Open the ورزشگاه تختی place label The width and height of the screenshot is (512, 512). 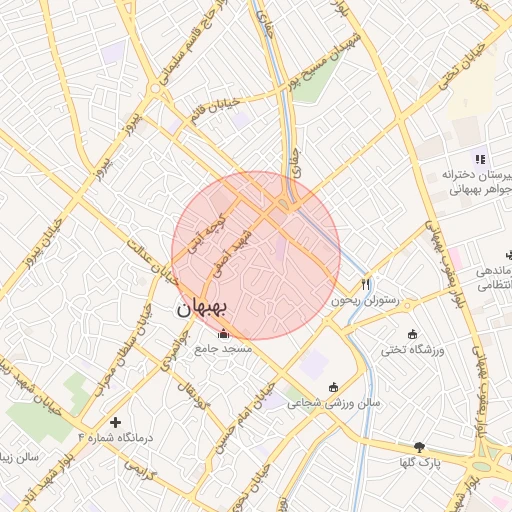click(413, 350)
